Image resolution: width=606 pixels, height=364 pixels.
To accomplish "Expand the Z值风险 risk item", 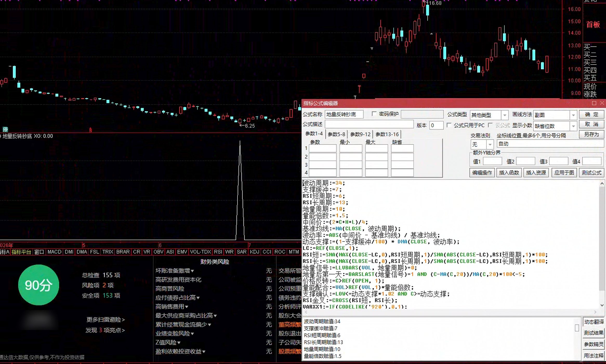I will click(168, 342).
